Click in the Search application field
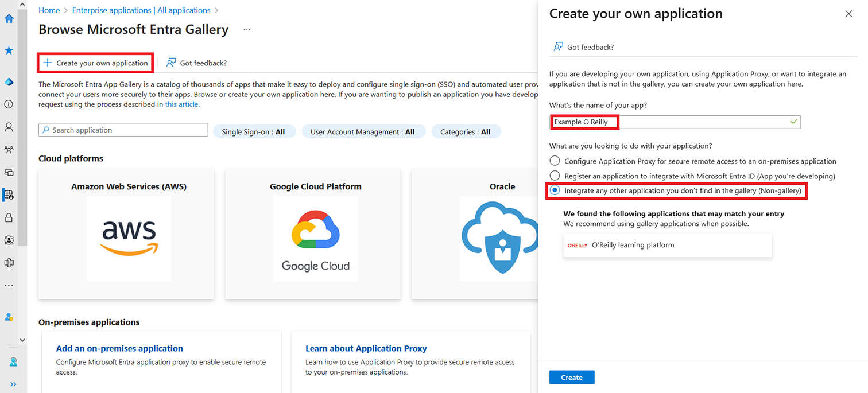Screen dimensions: 868x393 [123, 130]
